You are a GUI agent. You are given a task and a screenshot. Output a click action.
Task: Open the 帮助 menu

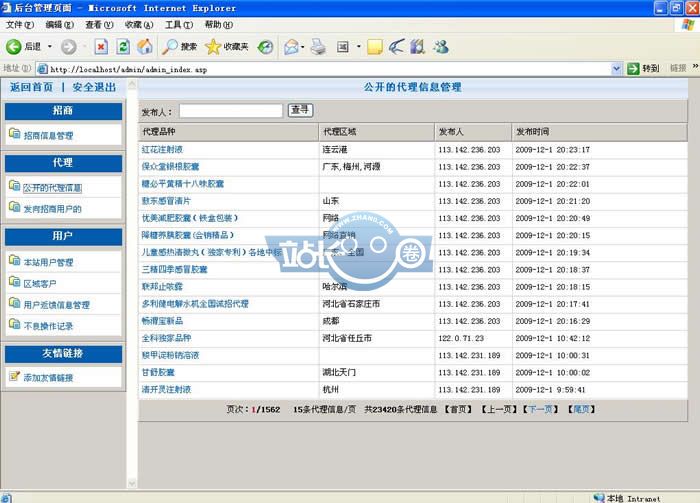point(218,25)
